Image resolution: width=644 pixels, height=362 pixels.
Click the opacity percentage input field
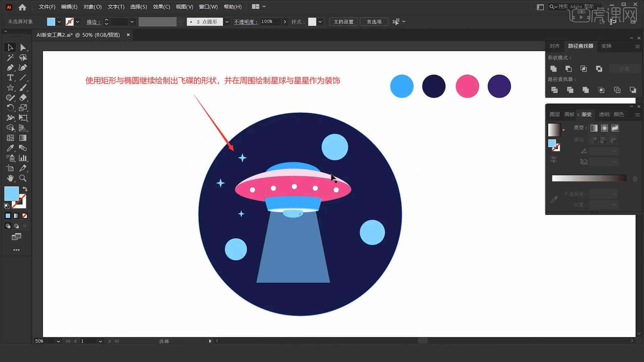click(270, 21)
